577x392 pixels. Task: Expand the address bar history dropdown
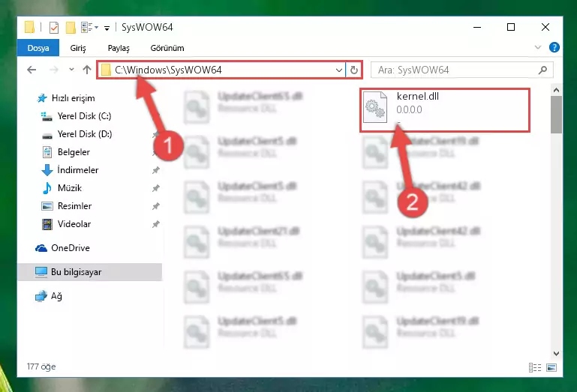pos(339,70)
